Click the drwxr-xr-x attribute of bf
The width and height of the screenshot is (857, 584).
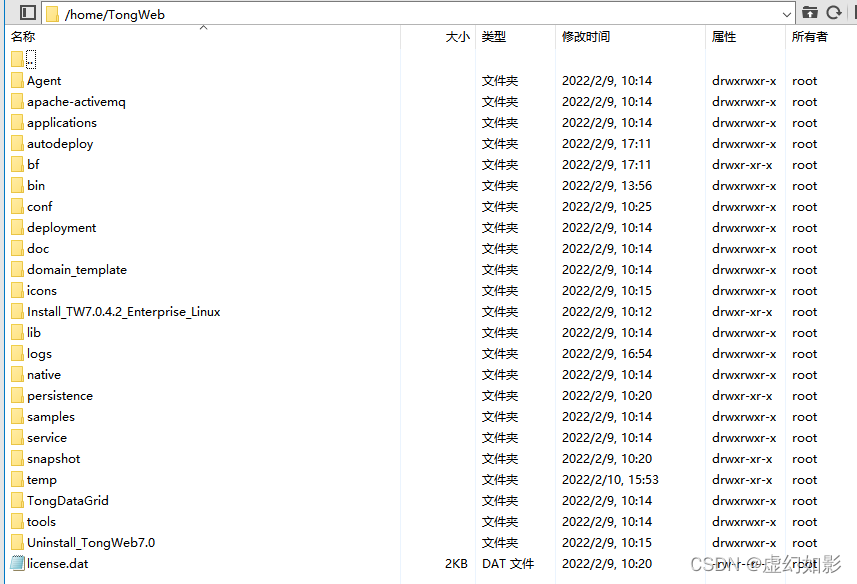(742, 165)
